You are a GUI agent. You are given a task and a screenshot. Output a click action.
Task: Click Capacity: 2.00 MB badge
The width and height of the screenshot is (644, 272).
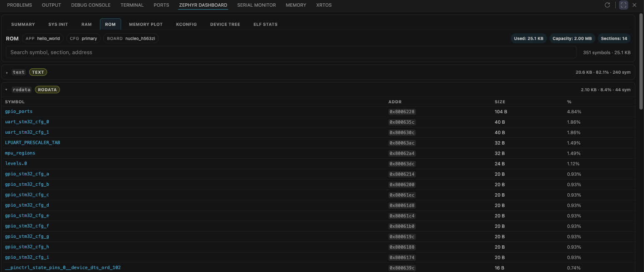[x=572, y=38]
